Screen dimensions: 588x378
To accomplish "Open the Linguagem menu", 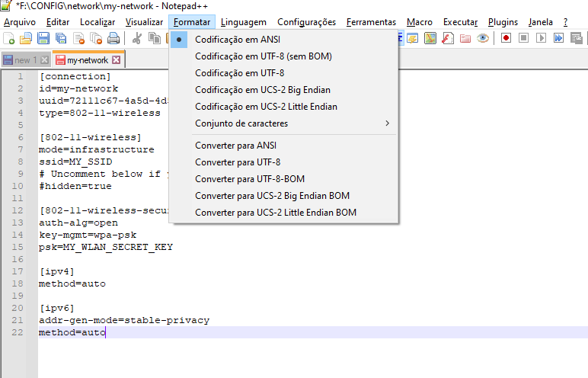I will (x=244, y=22).
